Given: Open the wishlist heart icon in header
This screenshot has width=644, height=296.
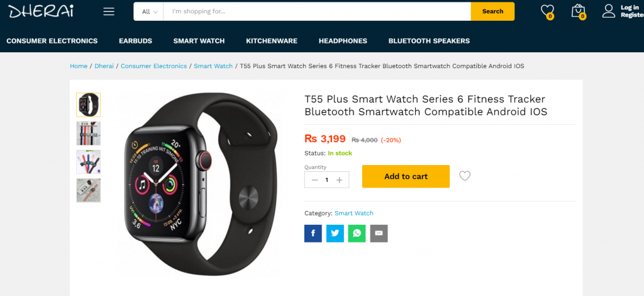Looking at the screenshot, I should (x=547, y=11).
